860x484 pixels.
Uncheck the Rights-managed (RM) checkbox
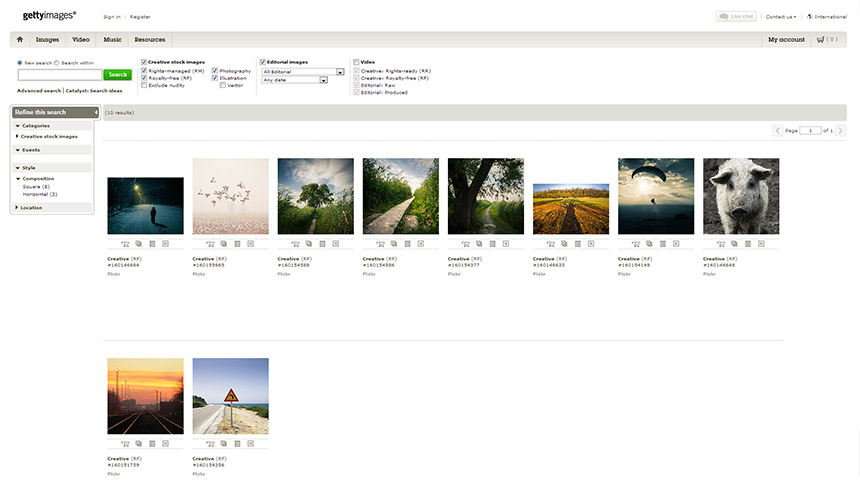point(144,71)
